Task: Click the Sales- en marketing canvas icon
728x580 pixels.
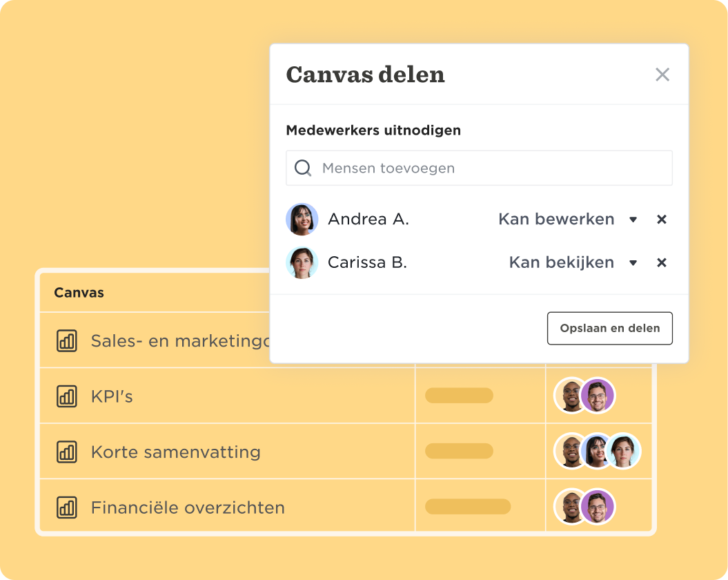Action: [x=67, y=340]
